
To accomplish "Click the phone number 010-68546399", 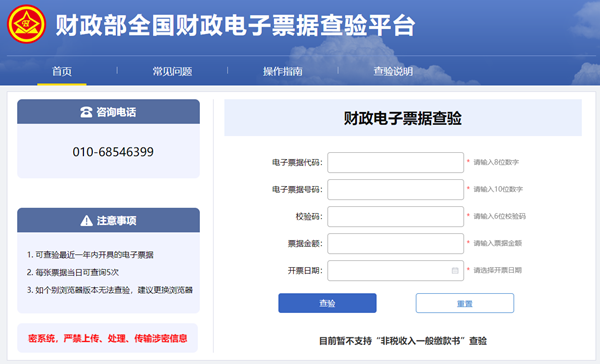I will point(113,152).
